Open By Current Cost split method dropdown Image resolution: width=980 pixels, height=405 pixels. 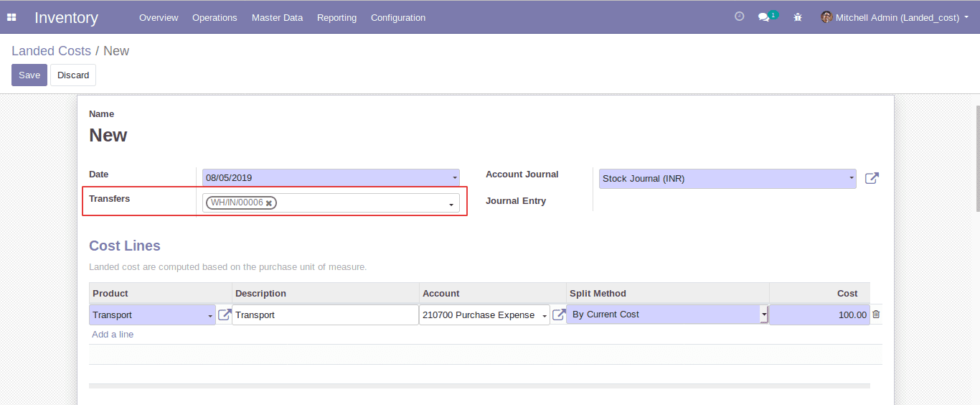[x=764, y=315]
